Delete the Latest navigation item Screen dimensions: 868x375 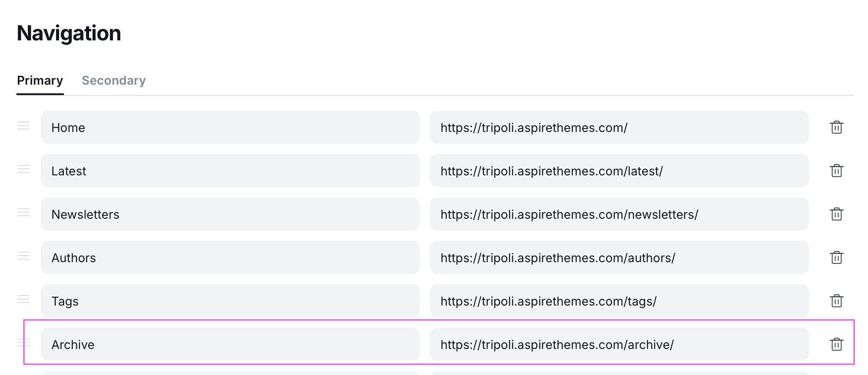click(x=836, y=171)
